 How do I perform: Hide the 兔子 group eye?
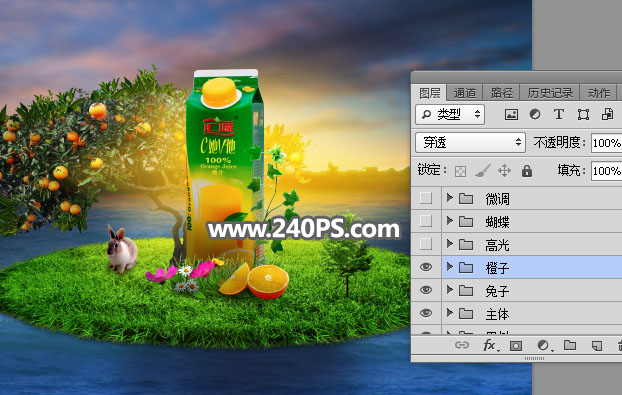[426, 290]
